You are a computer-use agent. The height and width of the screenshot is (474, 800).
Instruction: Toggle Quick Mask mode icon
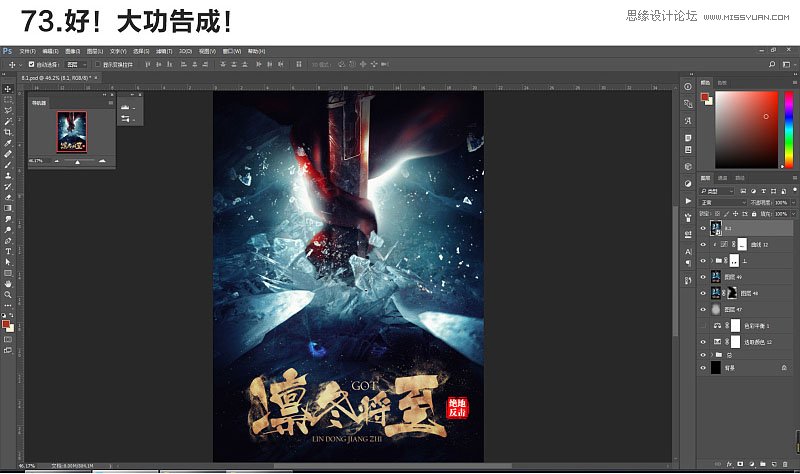point(8,339)
